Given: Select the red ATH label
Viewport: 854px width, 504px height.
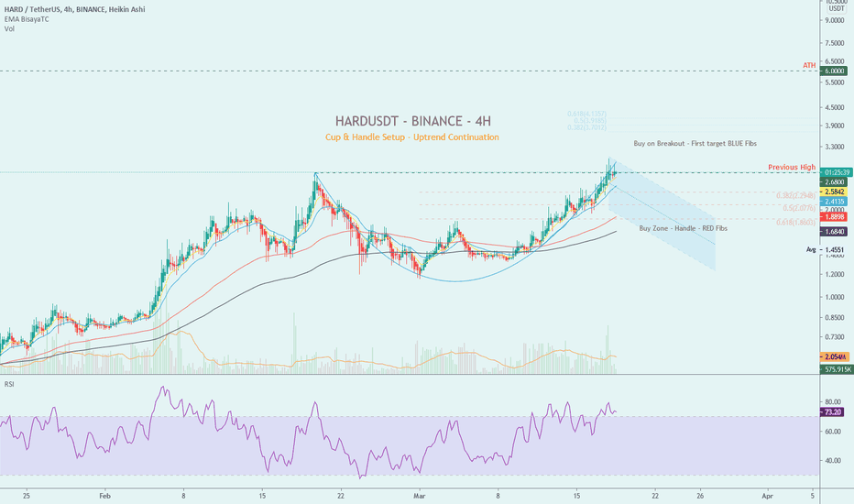Looking at the screenshot, I should pos(809,65).
